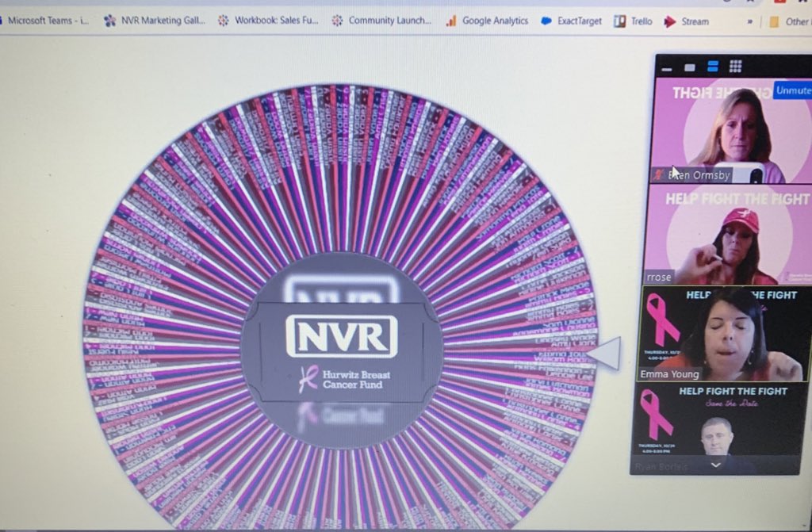Open the NVR Marketing Gall... bookmark
The image size is (812, 532).
(x=155, y=21)
